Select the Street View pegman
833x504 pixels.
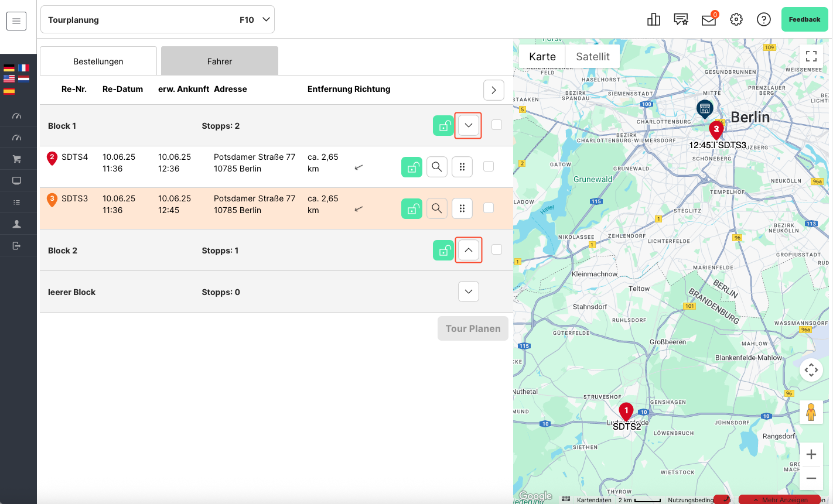click(x=811, y=412)
